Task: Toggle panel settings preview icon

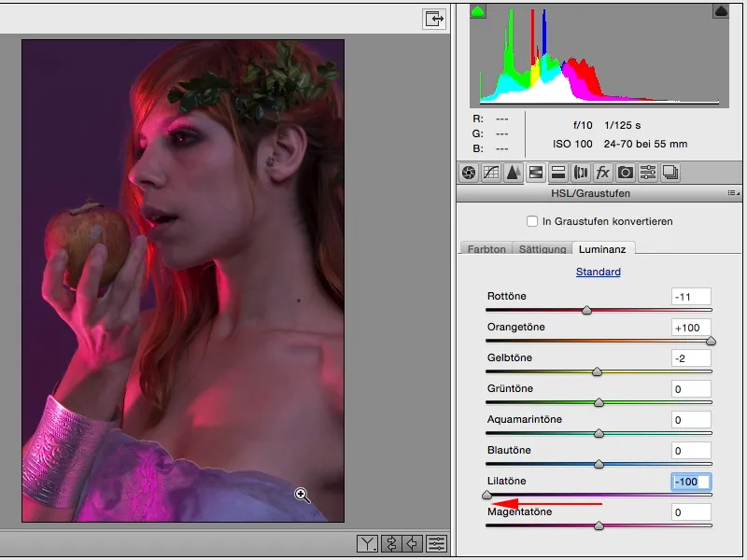Action: point(436,543)
